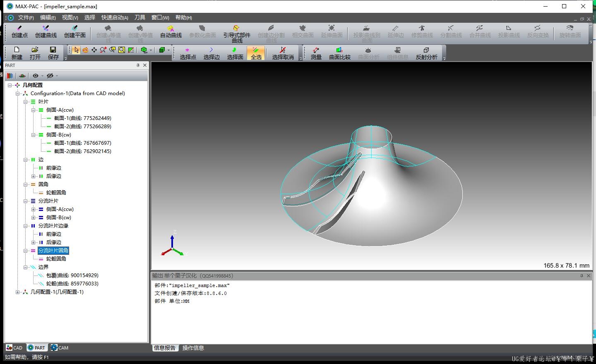Click the 创建曲线 (create curve) tool

click(x=46, y=32)
